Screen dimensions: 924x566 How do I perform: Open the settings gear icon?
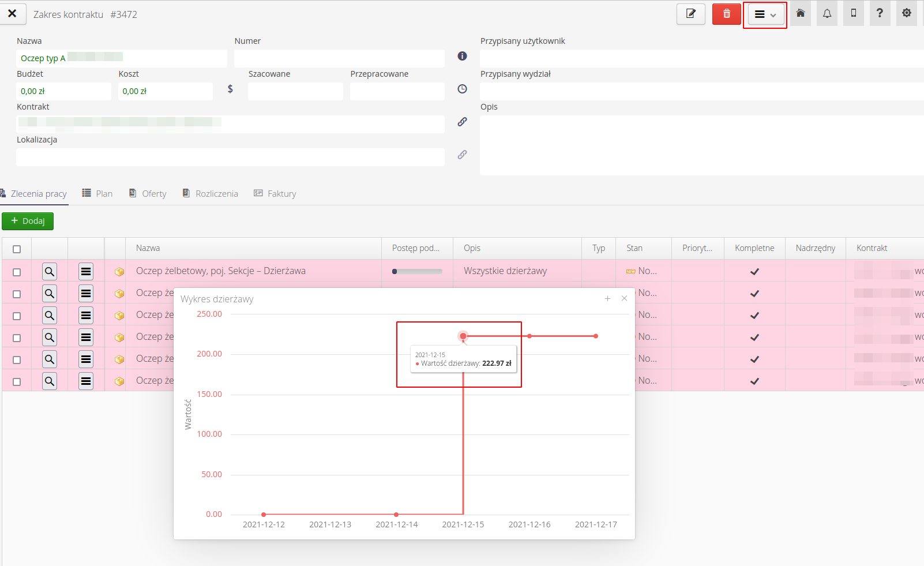tap(906, 13)
